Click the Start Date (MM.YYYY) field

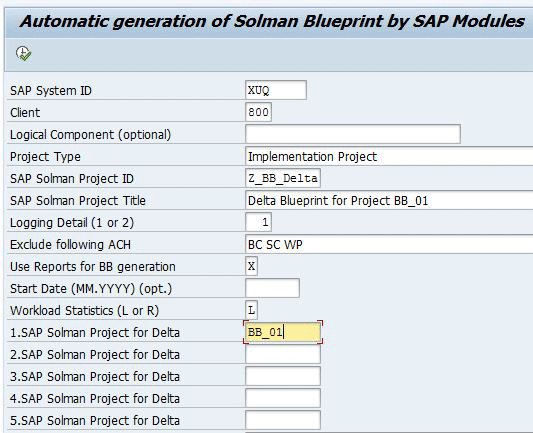(x=272, y=288)
